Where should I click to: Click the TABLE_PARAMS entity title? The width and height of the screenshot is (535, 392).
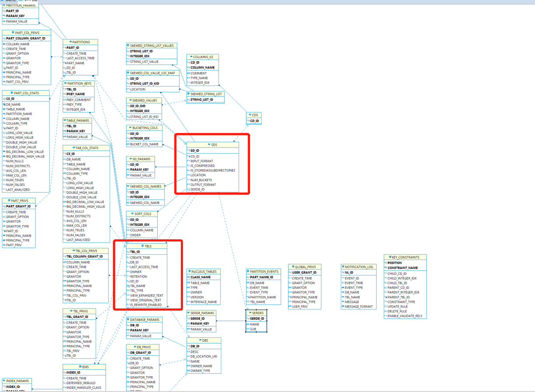point(77,120)
